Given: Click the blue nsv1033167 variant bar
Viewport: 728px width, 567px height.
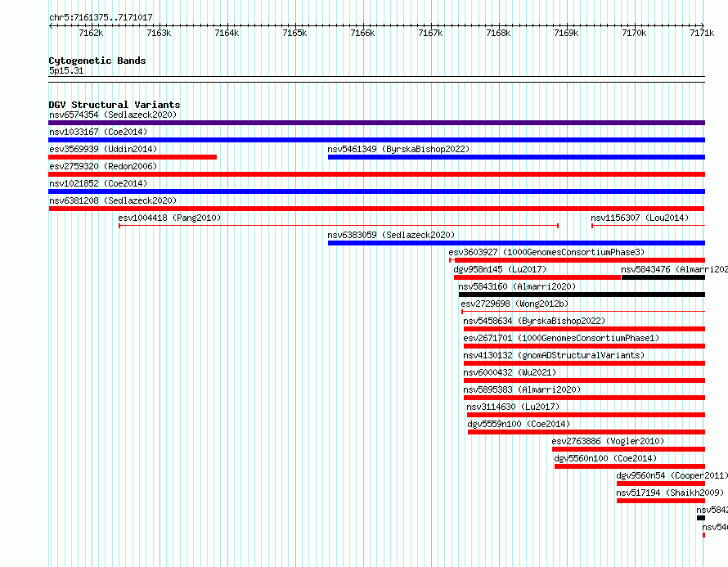Looking at the screenshot, I should coord(376,140).
